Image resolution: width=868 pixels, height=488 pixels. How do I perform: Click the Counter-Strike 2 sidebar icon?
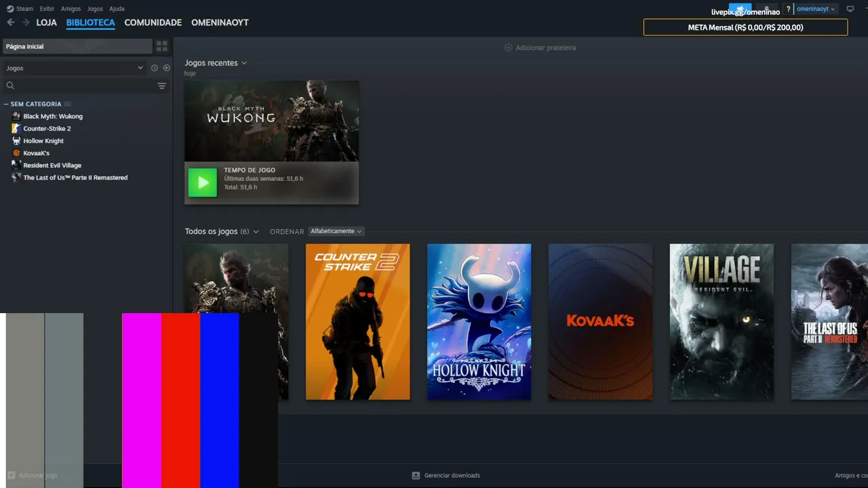point(16,129)
